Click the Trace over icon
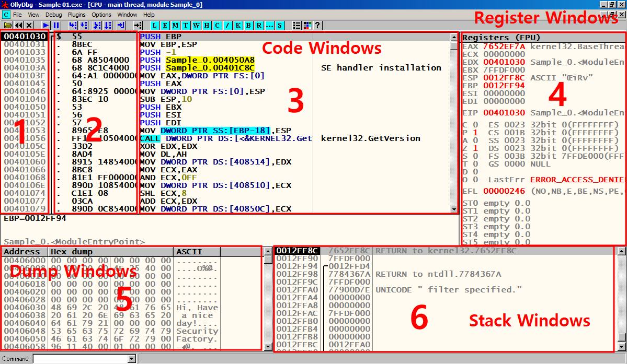Image resolution: width=627 pixels, height=364 pixels. tap(108, 25)
